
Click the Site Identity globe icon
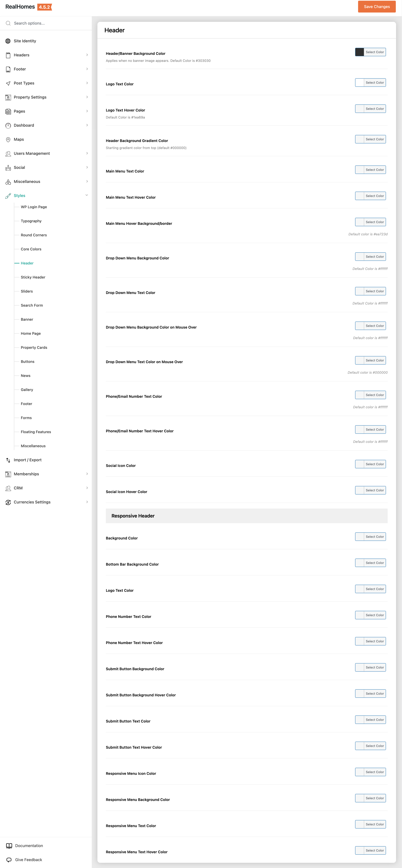[x=8, y=41]
